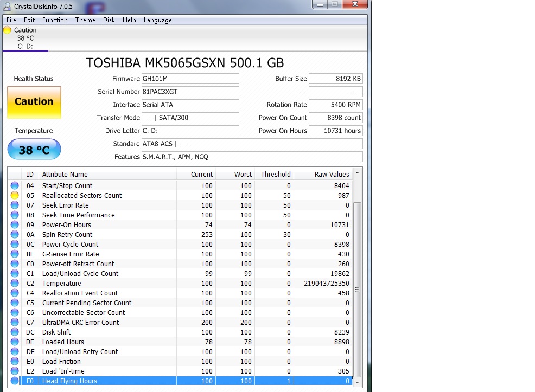Screen dimensions: 535x392
Task: Click the Current column header
Action: [x=196, y=174]
